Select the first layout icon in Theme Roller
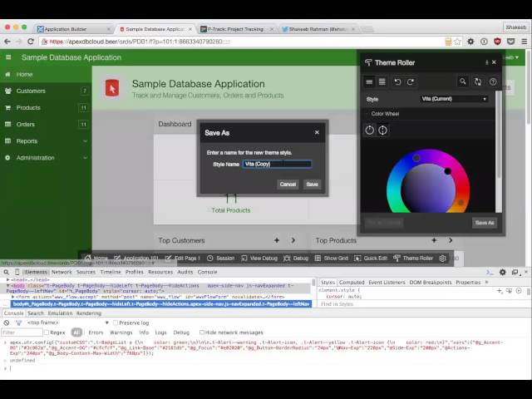The width and height of the screenshot is (532, 399). 369,81
